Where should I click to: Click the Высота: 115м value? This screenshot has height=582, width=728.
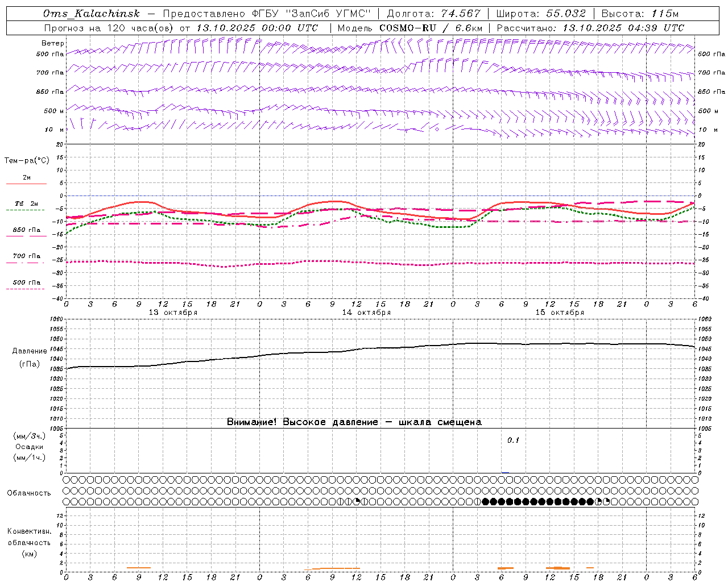640,14
